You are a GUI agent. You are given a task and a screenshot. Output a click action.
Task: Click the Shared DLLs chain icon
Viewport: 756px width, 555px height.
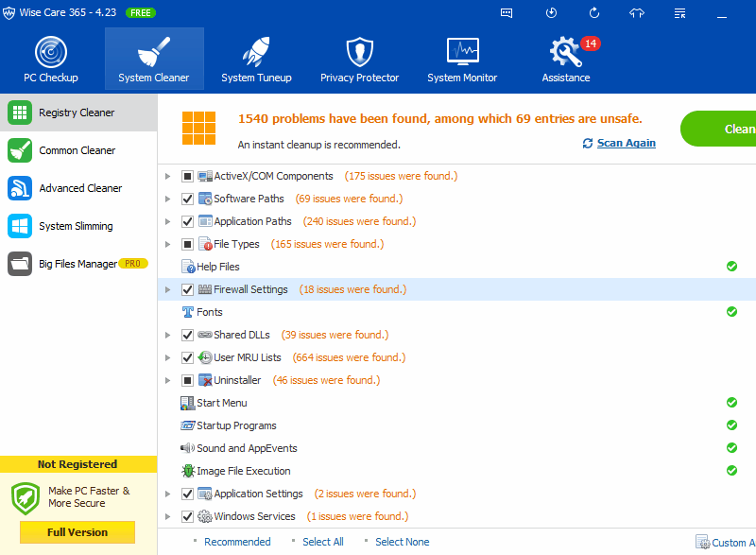[x=205, y=335]
